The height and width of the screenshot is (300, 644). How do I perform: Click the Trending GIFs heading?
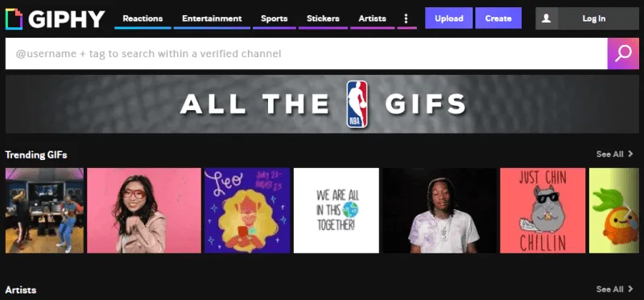point(36,154)
